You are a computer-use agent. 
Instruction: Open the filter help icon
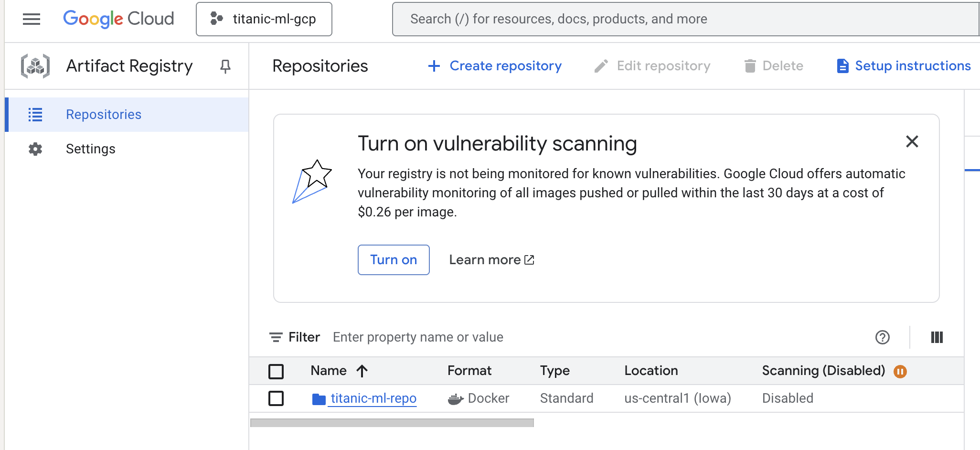(883, 337)
